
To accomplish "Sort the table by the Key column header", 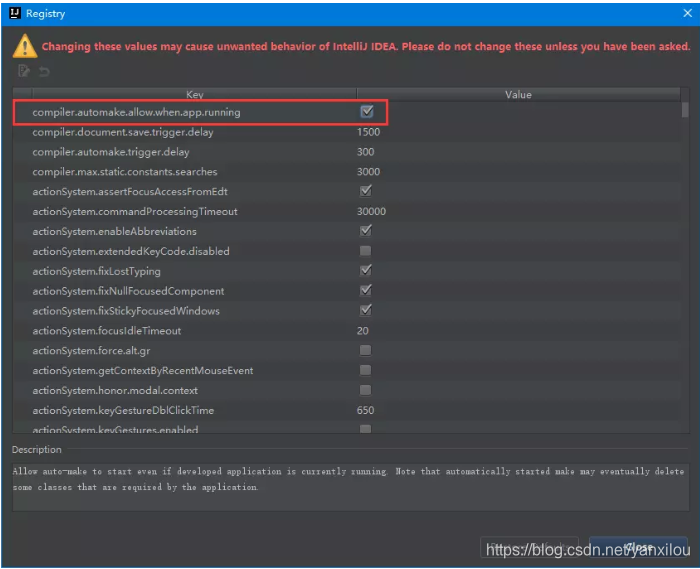I will pos(195,94).
